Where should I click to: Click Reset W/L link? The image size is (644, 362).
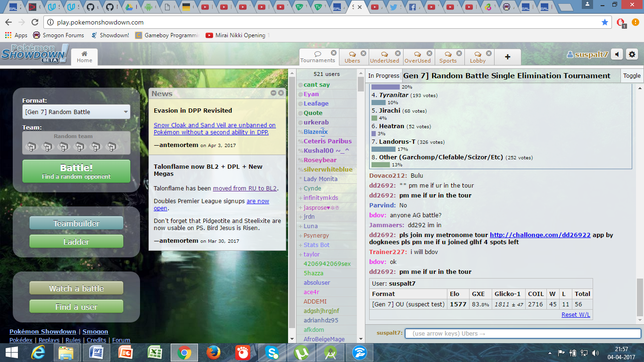(x=576, y=315)
